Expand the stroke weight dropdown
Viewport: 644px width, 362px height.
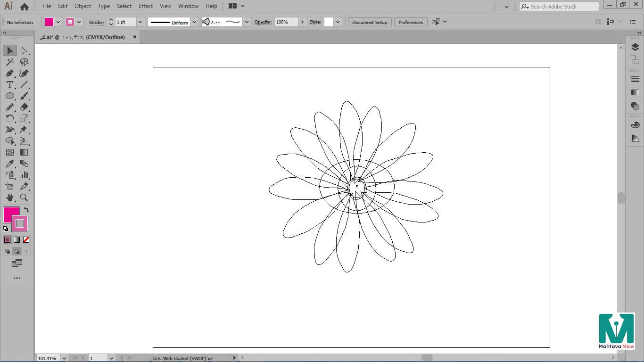(140, 22)
